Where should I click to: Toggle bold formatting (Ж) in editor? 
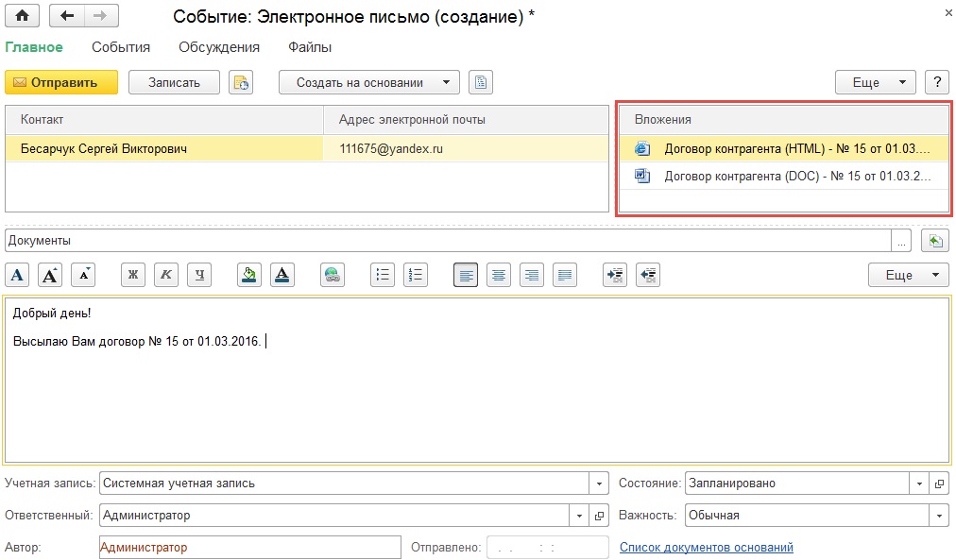click(133, 275)
